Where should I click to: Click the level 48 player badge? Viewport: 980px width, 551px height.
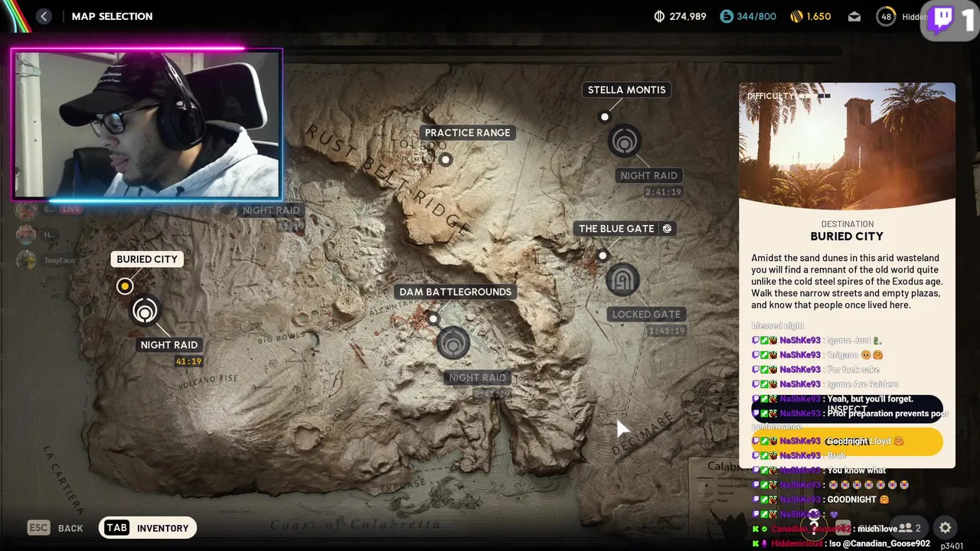click(x=886, y=16)
